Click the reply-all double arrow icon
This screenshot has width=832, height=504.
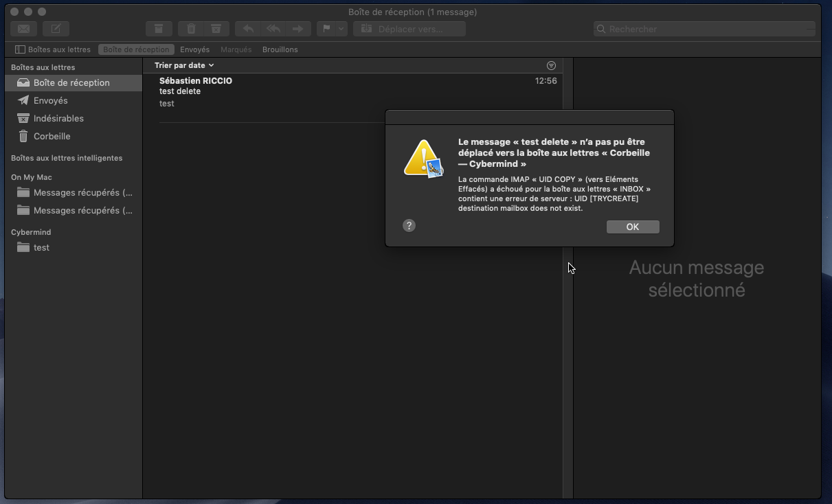click(273, 29)
